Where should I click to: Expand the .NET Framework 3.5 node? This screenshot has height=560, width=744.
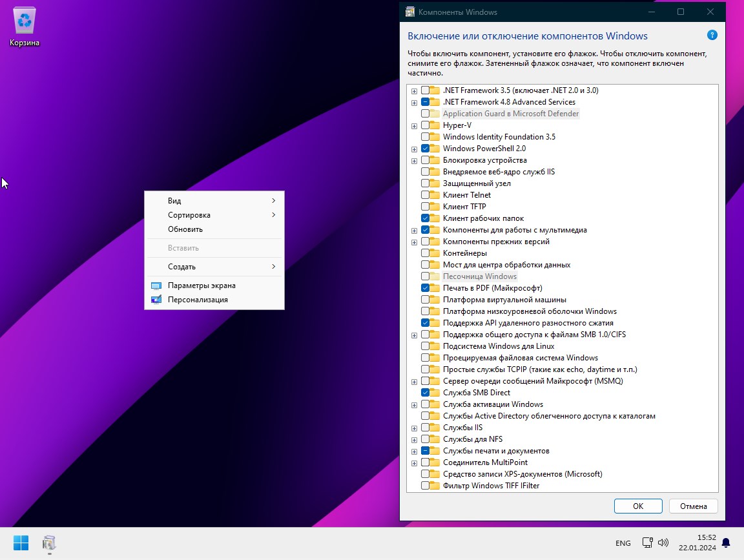click(x=414, y=91)
